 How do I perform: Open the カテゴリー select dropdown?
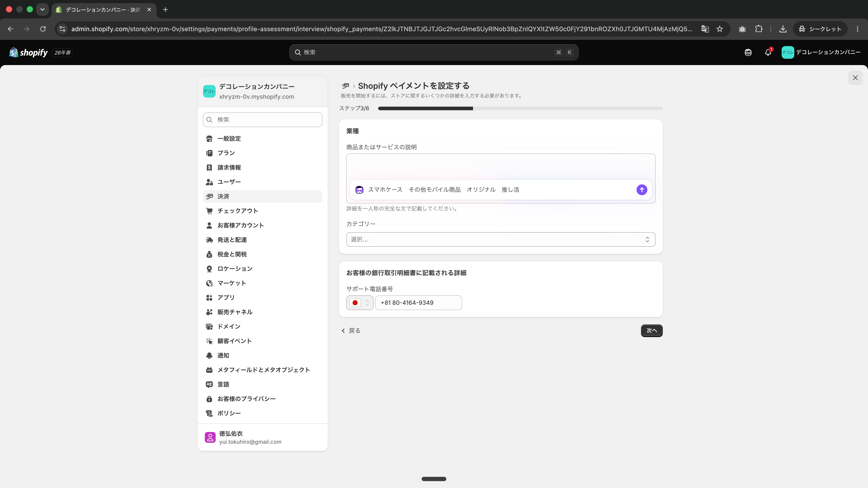(x=501, y=239)
